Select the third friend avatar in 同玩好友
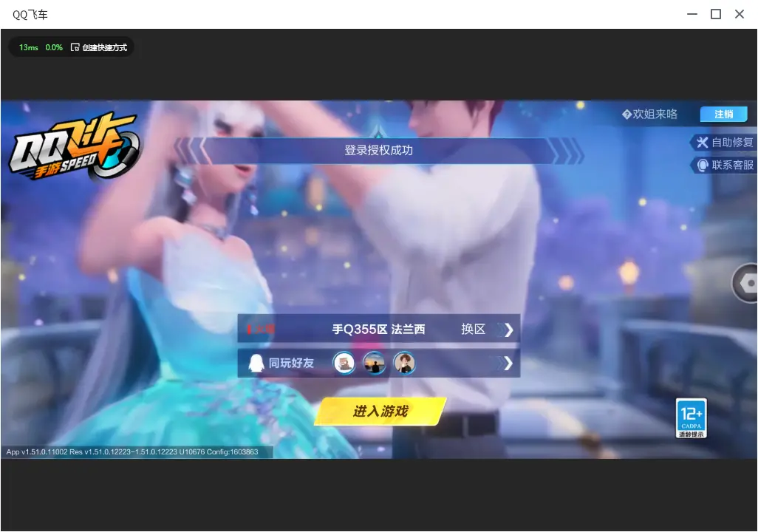 tap(405, 364)
